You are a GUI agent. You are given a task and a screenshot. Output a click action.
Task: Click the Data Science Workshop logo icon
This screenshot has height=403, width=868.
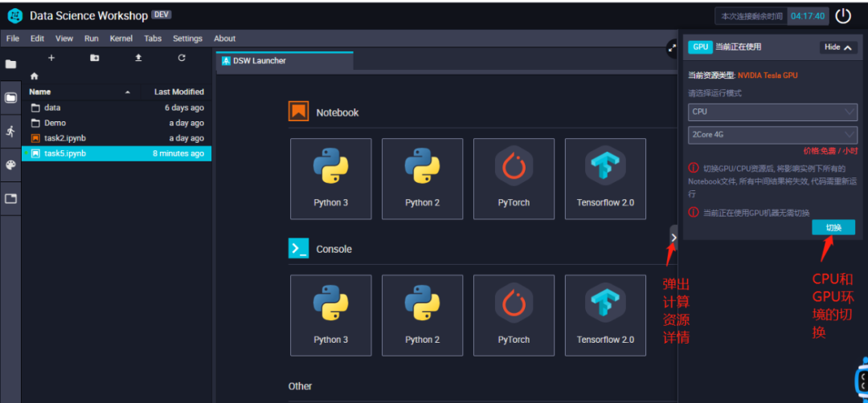coord(15,15)
